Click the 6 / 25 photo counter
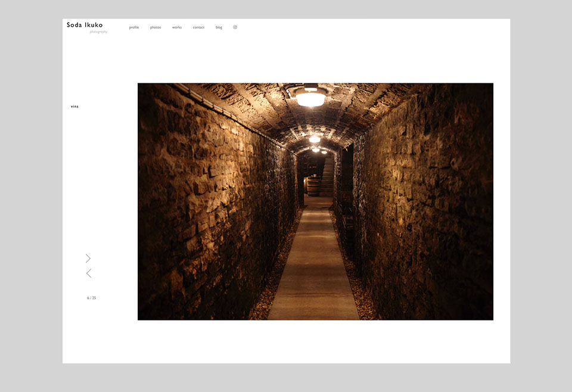This screenshot has width=572, height=392. pos(91,298)
